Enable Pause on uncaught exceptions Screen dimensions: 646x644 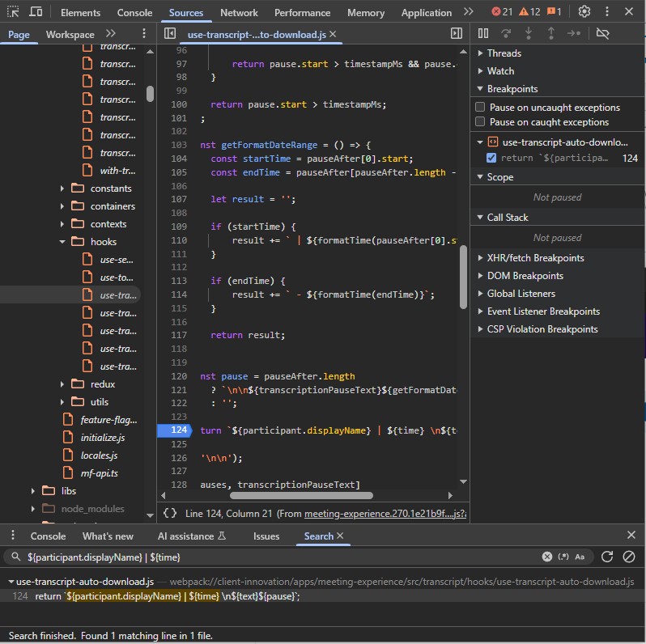(x=480, y=108)
